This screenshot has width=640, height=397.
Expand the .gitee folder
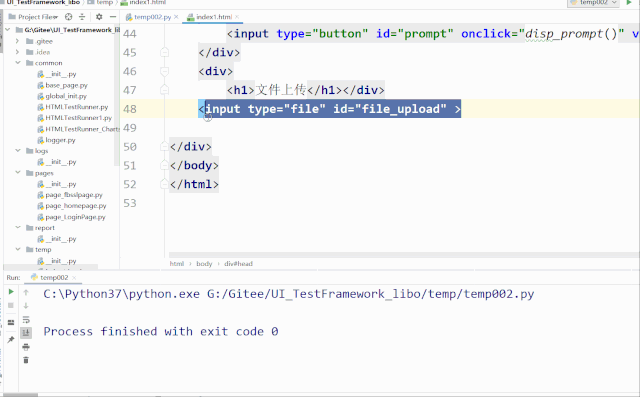point(17,41)
